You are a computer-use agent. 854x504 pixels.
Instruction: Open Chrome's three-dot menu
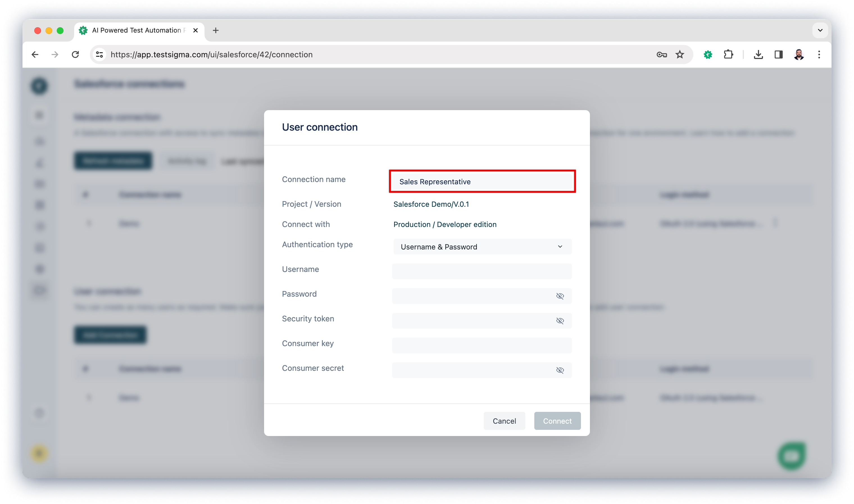(x=819, y=54)
